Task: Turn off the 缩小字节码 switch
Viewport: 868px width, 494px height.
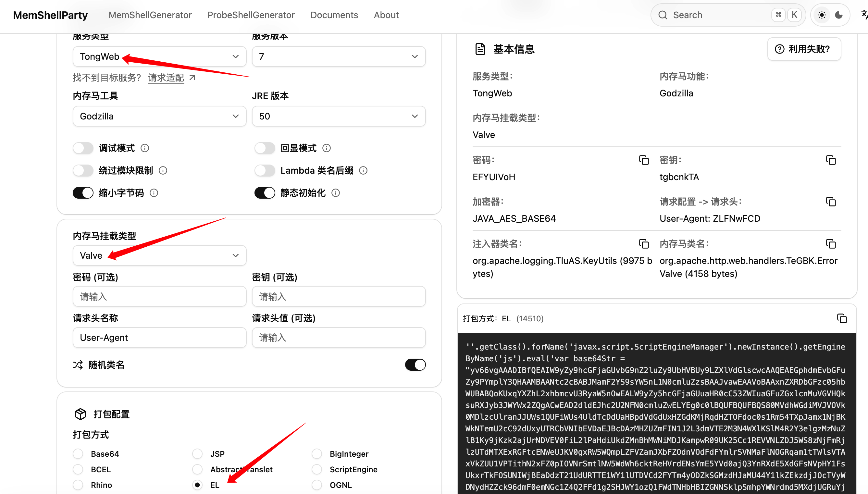Action: [x=83, y=193]
